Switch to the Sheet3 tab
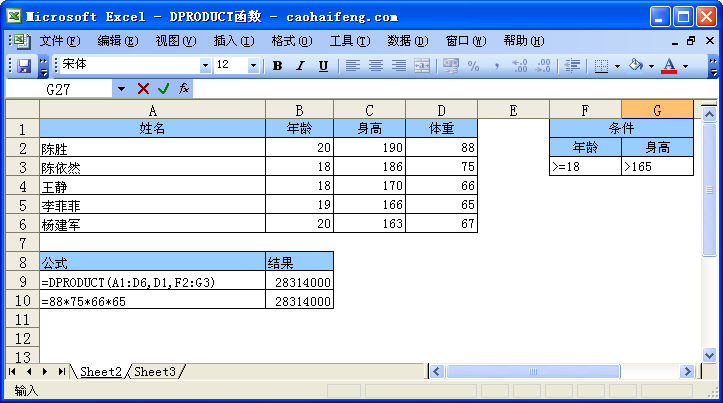Image resolution: width=723 pixels, height=403 pixels. [155, 372]
